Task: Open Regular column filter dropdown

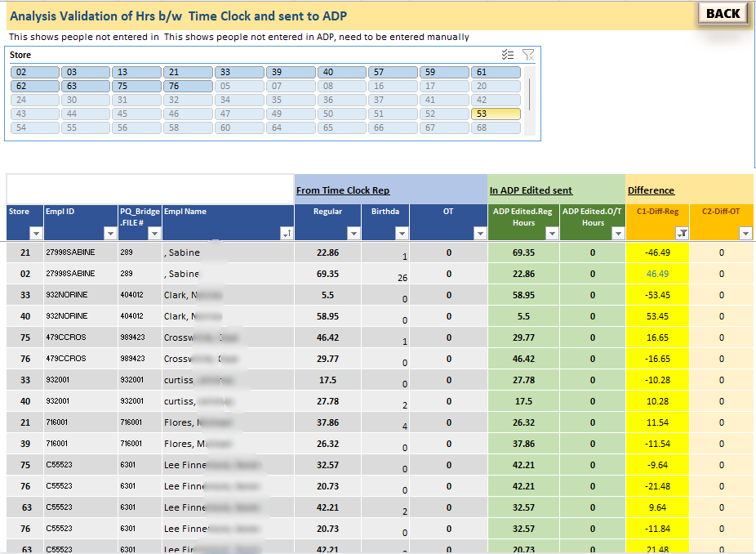Action: click(x=354, y=234)
